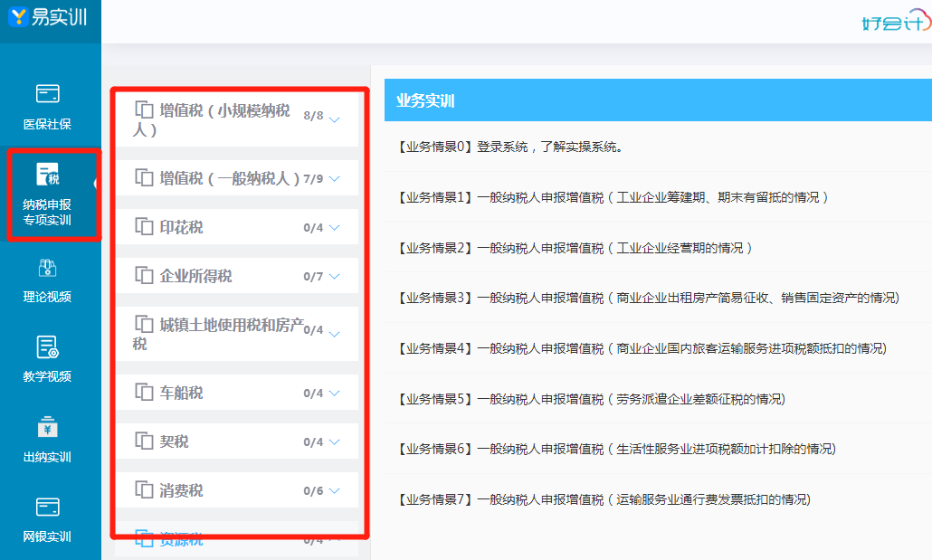Open 医保社保 module icon
The height and width of the screenshot is (560, 932).
point(48,94)
